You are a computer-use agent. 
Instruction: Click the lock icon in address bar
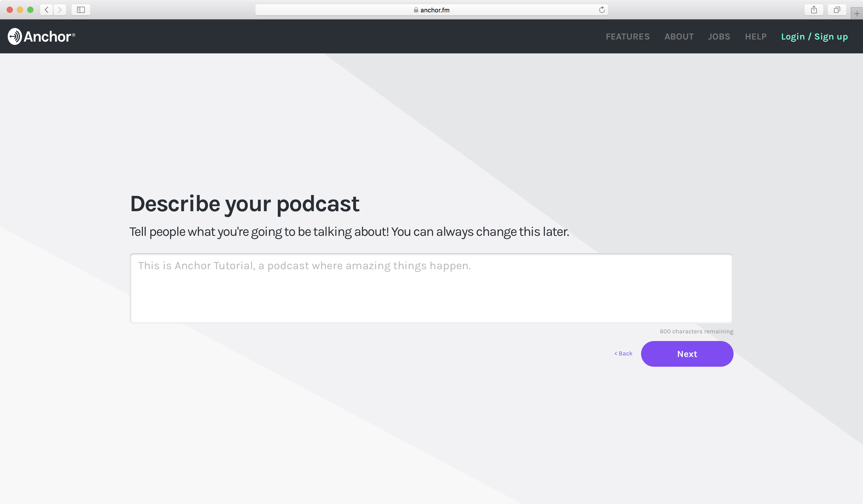[416, 10]
